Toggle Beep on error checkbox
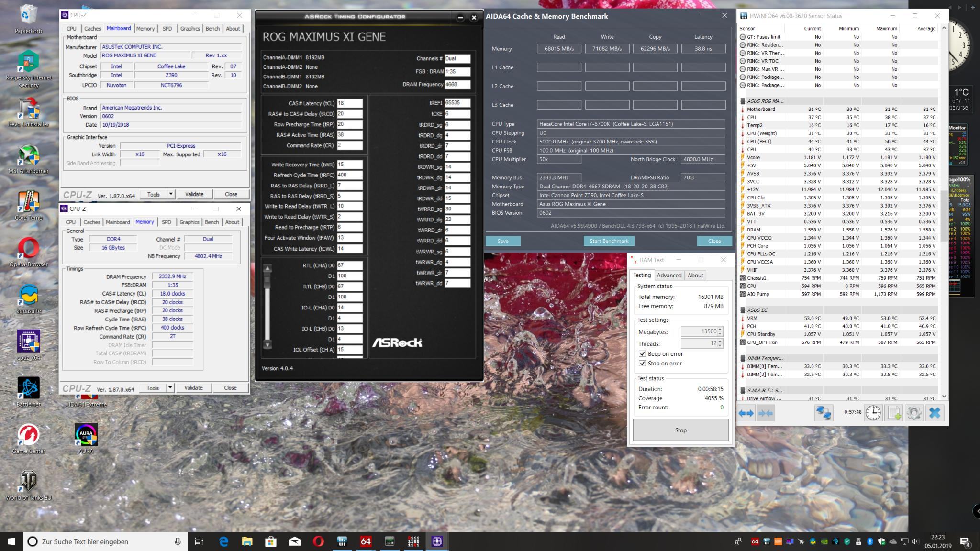Screen dimensions: 980x551 click(x=642, y=354)
